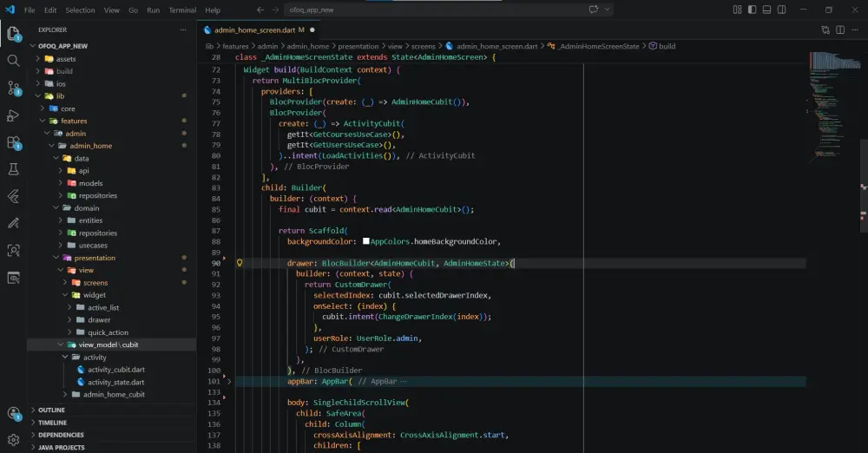Open the Terminal menu

(x=182, y=10)
